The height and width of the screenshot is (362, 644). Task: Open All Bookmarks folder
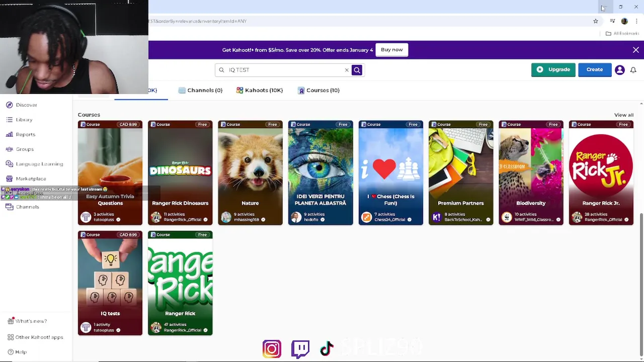click(622, 33)
